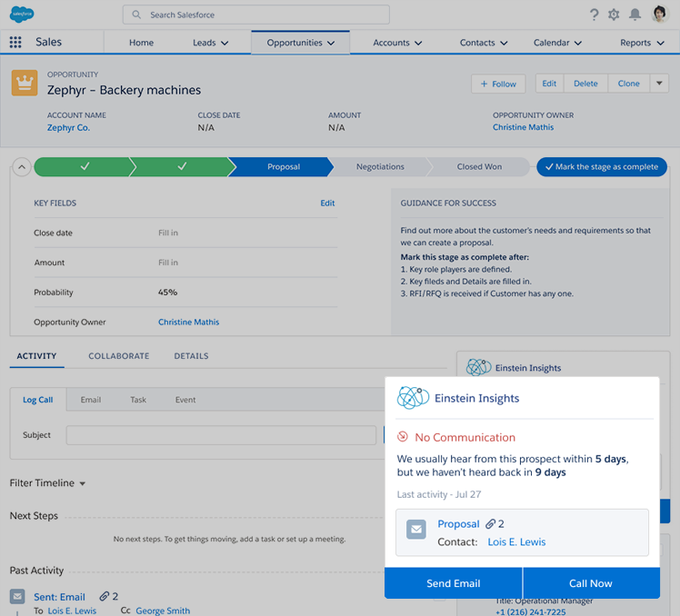Image resolution: width=680 pixels, height=616 pixels.
Task: Expand the Opportunities tab dropdown arrow
Action: pos(331,43)
